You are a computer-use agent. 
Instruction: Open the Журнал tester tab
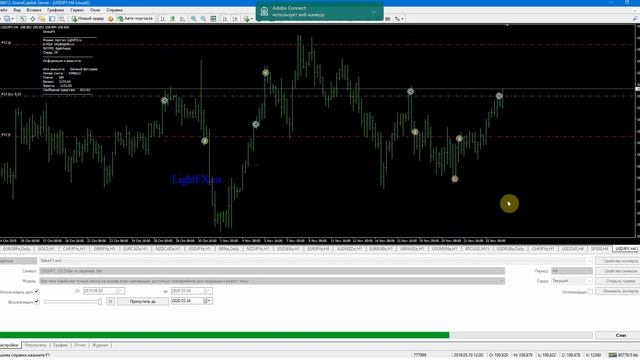[x=100, y=345]
